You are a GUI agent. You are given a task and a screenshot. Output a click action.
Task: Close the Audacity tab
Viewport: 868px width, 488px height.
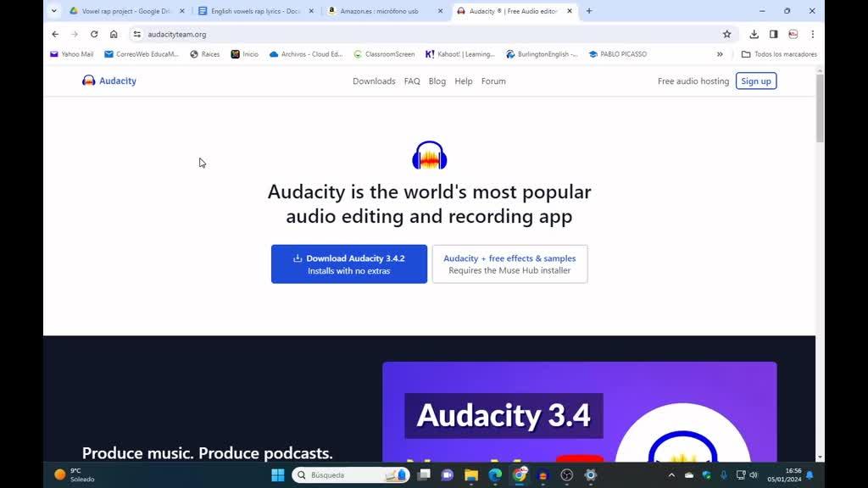(x=570, y=10)
